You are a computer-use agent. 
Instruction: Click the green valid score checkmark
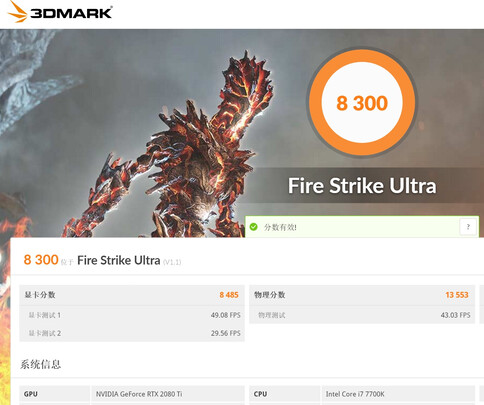(254, 227)
